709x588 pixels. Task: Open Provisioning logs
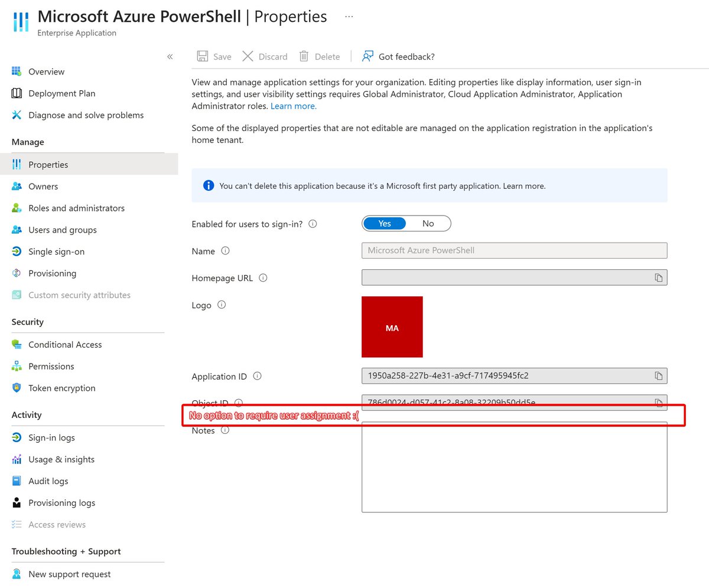coord(61,502)
